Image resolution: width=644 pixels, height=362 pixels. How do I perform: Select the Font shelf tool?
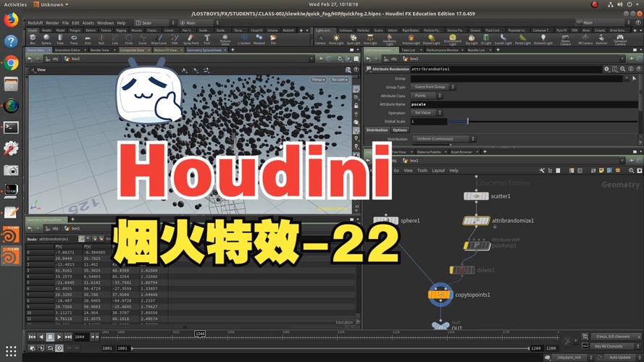point(207,39)
